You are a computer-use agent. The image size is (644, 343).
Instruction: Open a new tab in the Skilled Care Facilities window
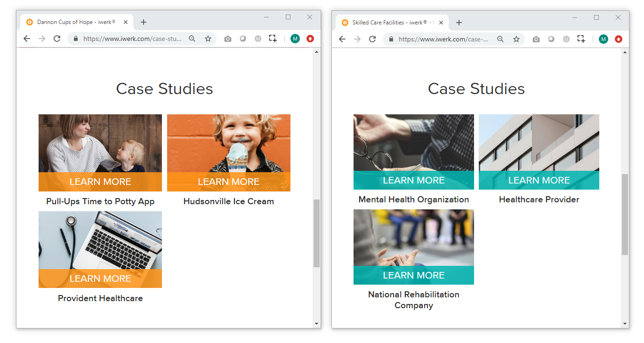tap(459, 22)
